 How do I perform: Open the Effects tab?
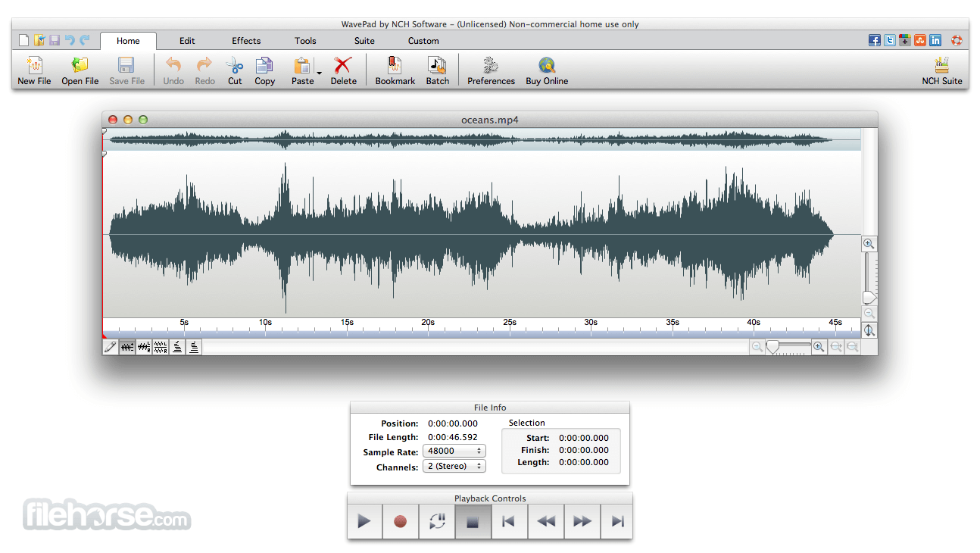pos(246,41)
